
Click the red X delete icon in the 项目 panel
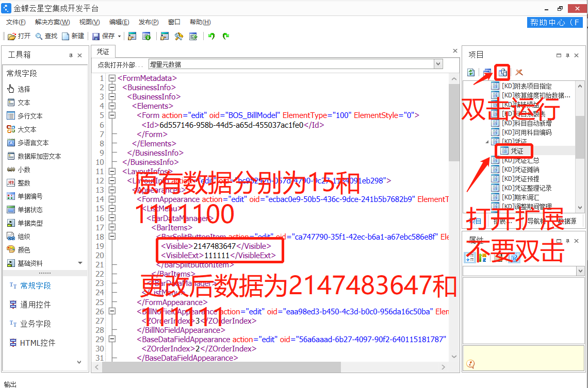pyautogui.click(x=519, y=72)
